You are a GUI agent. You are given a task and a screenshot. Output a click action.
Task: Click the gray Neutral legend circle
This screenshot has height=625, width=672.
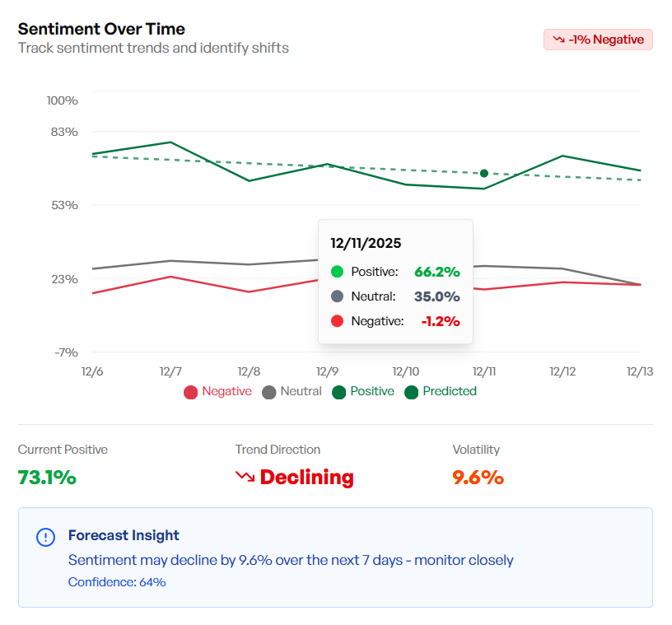click(x=268, y=392)
